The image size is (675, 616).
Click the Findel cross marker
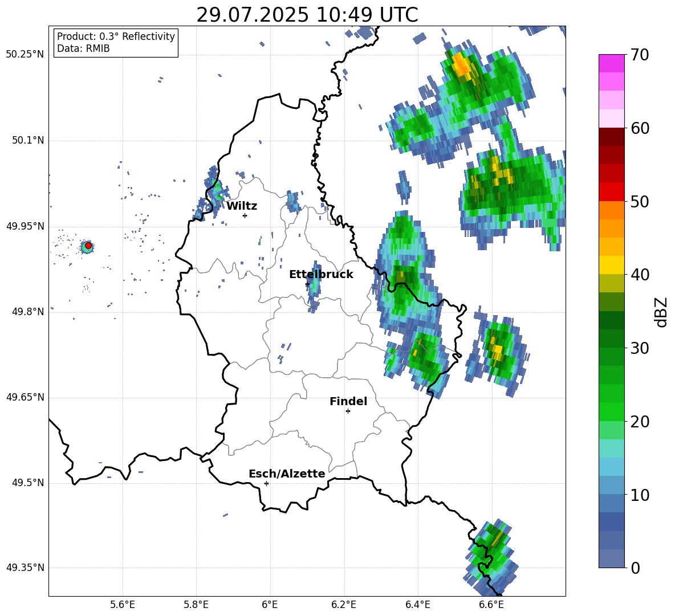click(x=348, y=411)
